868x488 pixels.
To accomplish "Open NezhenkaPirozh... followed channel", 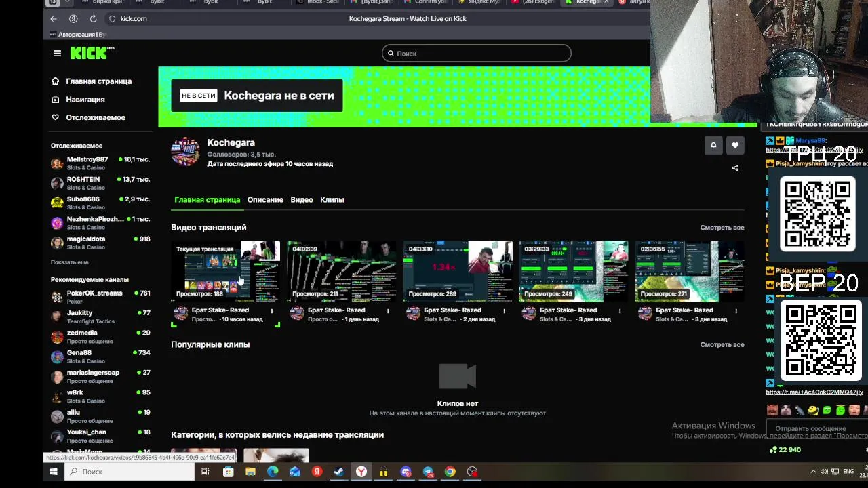I will (x=100, y=223).
